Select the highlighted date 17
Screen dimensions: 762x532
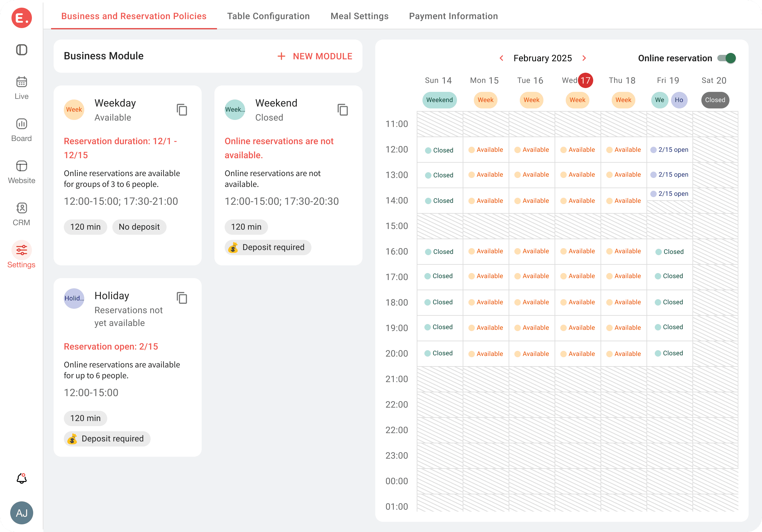click(586, 80)
